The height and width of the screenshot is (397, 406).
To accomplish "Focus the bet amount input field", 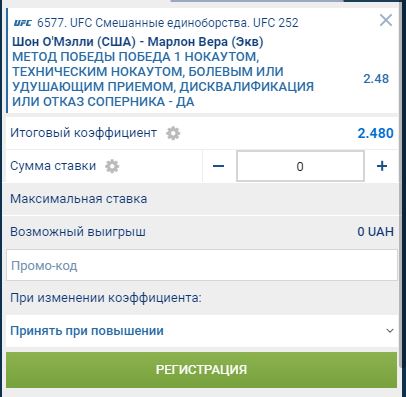I will click(x=300, y=166).
